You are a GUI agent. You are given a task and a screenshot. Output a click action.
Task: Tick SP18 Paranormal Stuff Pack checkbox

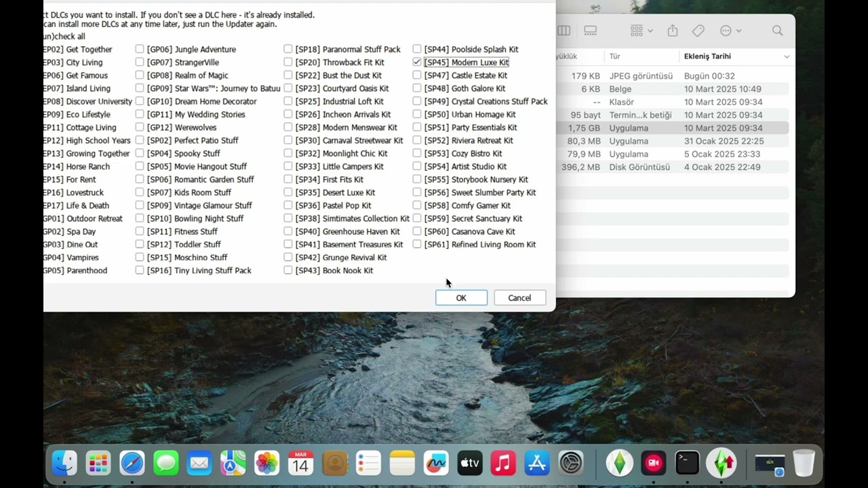[288, 49]
